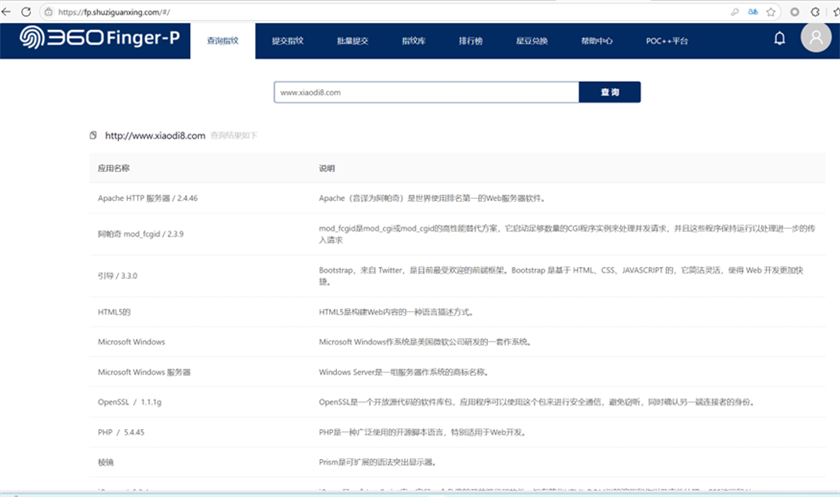Viewport: 840px width, 497px height.
Task: Open the browser extensions puzzle icon
Action: 815,12
